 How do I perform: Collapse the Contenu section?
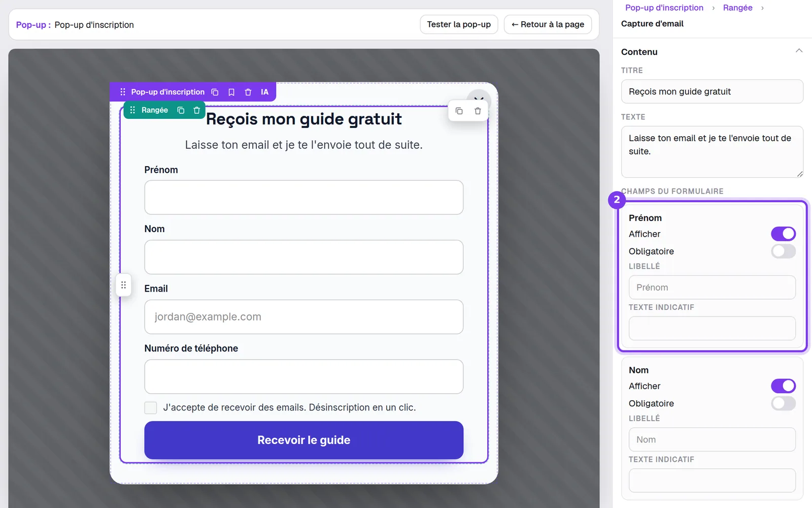click(x=799, y=51)
